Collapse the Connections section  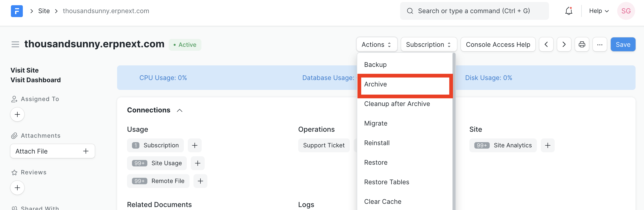pos(180,110)
